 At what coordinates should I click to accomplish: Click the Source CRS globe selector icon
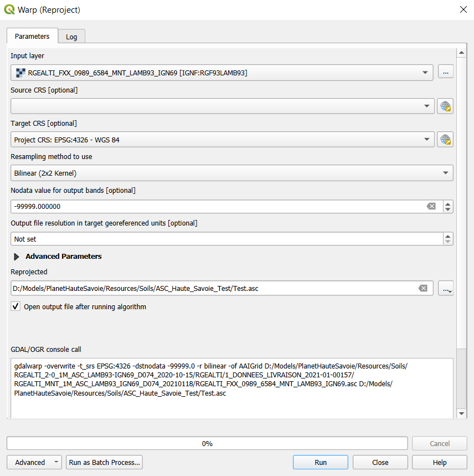tap(445, 106)
